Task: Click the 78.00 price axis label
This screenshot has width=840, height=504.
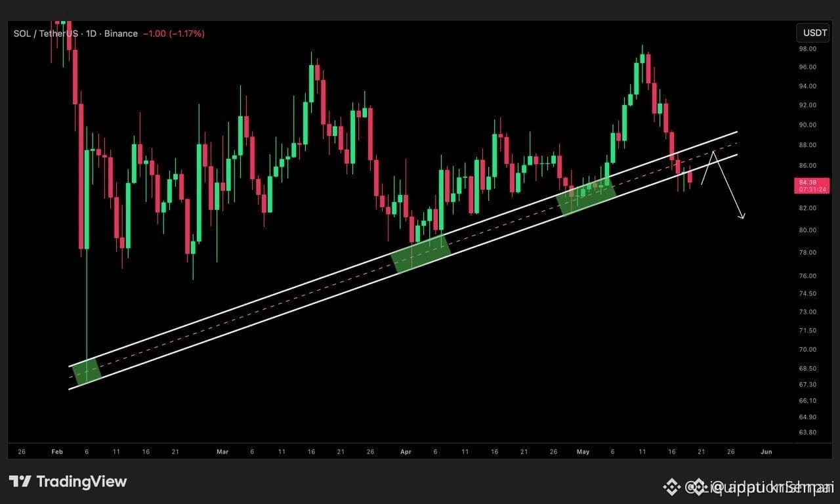Action: [807, 253]
